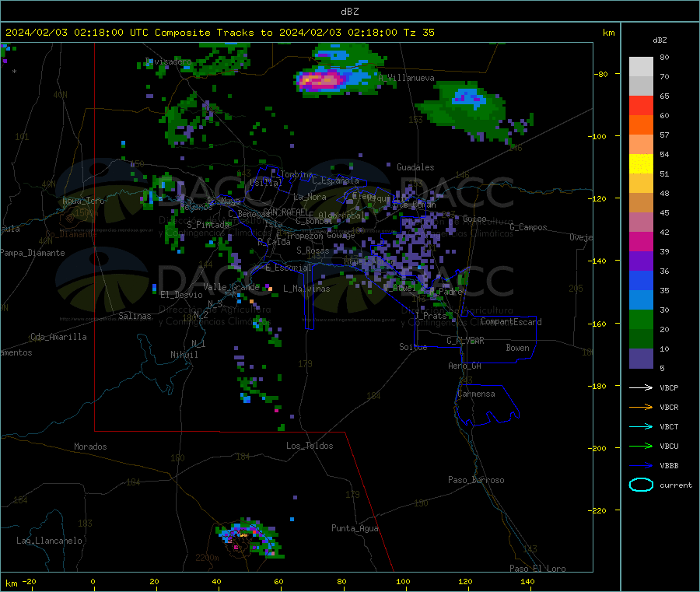This screenshot has width=700, height=592.
Task: Click the 100 km horizontal axis tick label
Action: [403, 581]
